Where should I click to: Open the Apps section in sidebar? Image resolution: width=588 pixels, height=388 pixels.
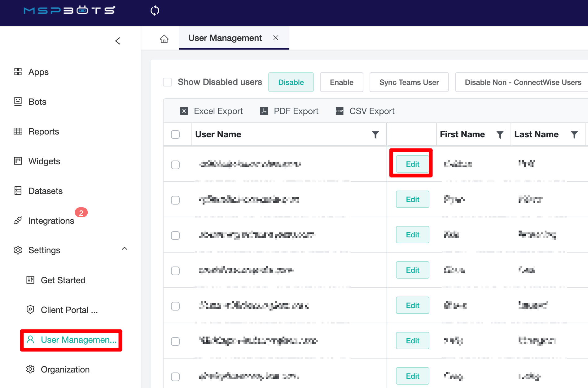(38, 72)
